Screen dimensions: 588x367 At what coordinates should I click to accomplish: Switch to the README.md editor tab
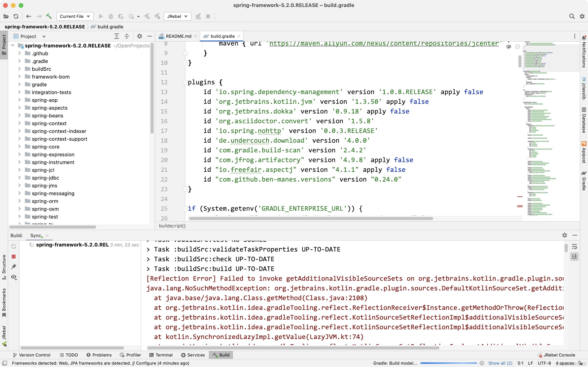pos(178,36)
